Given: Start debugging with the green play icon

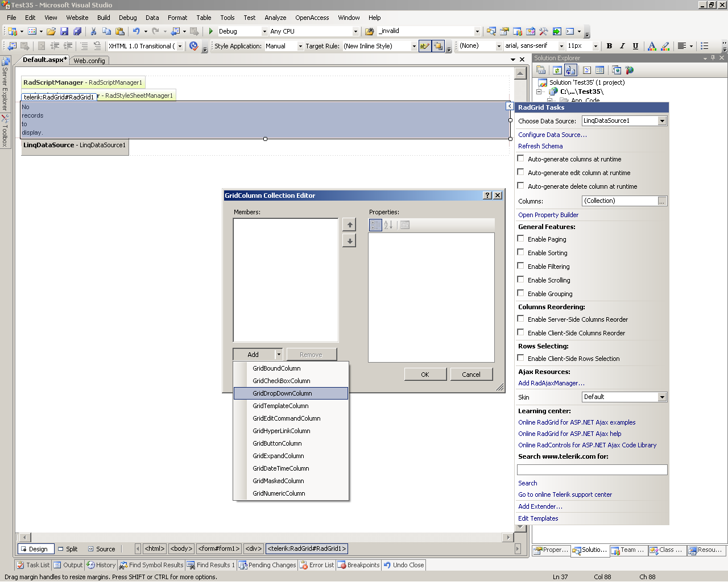Looking at the screenshot, I should click(211, 31).
